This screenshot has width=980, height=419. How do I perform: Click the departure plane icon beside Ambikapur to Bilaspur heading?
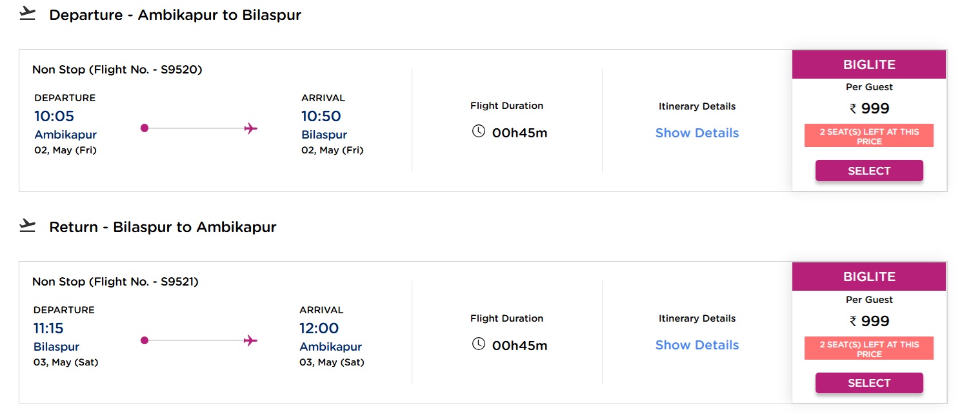click(x=27, y=14)
